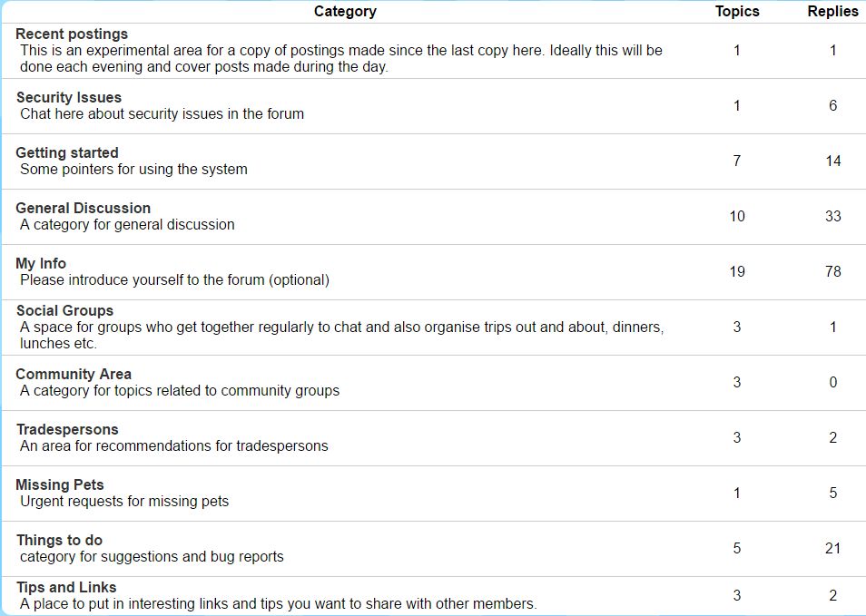Open the General Discussion category
This screenshot has height=616, width=866.
coord(84,208)
